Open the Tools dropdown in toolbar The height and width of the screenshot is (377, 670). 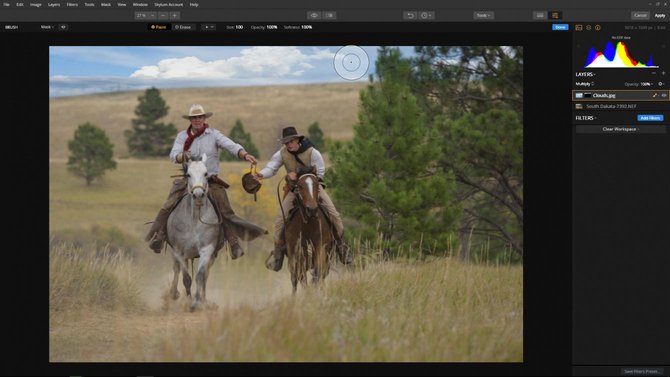click(484, 15)
